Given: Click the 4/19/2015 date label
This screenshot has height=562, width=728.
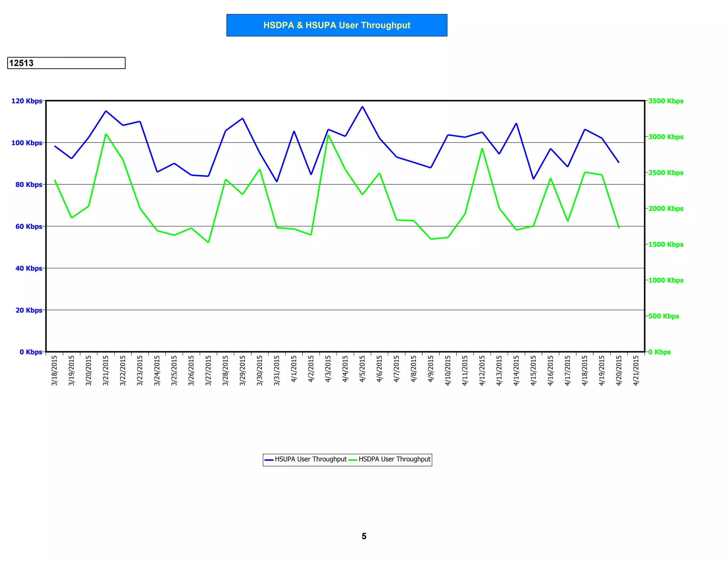Looking at the screenshot, I should (602, 371).
